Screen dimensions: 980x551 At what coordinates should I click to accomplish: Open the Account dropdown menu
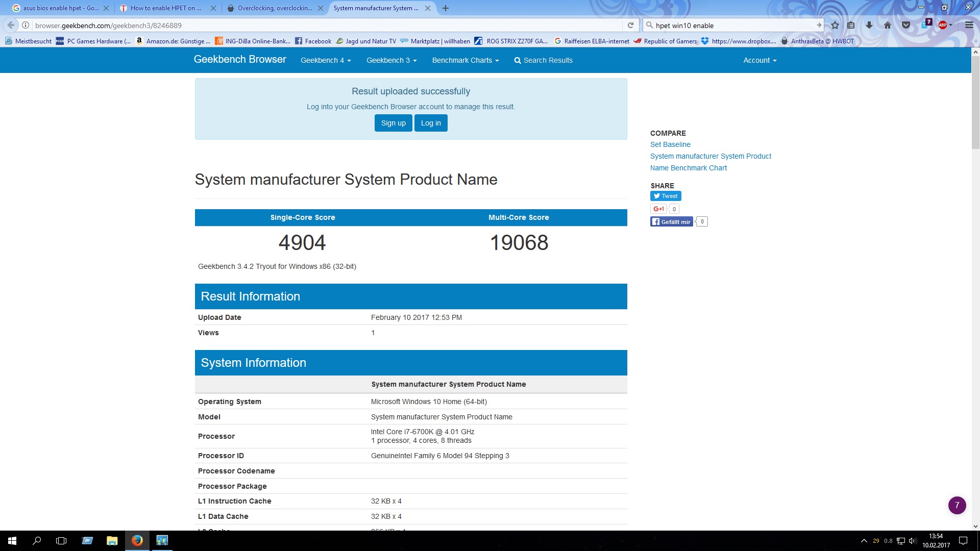click(x=759, y=60)
